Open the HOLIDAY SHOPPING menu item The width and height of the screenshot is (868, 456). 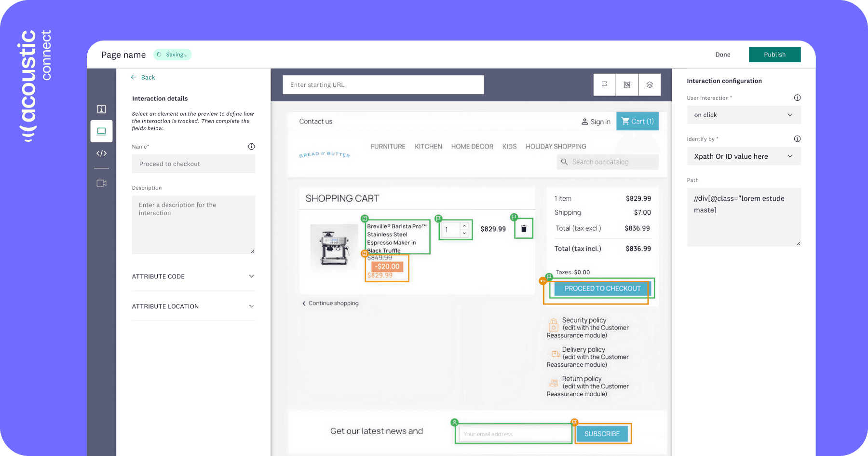click(x=556, y=146)
